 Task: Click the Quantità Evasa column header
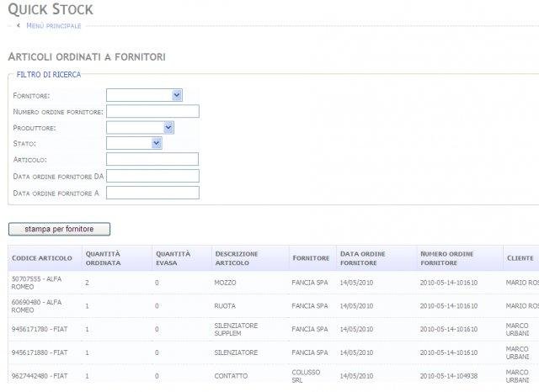point(173,257)
